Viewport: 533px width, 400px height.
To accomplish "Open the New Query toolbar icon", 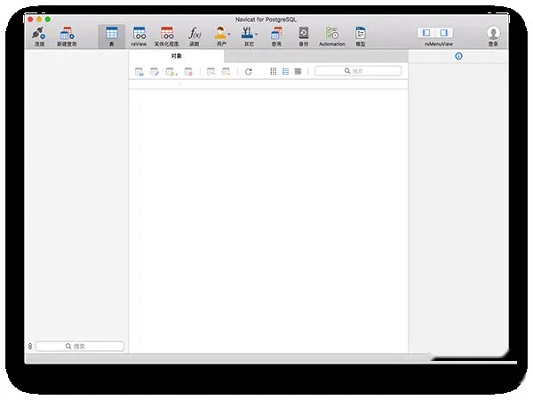I will [67, 33].
